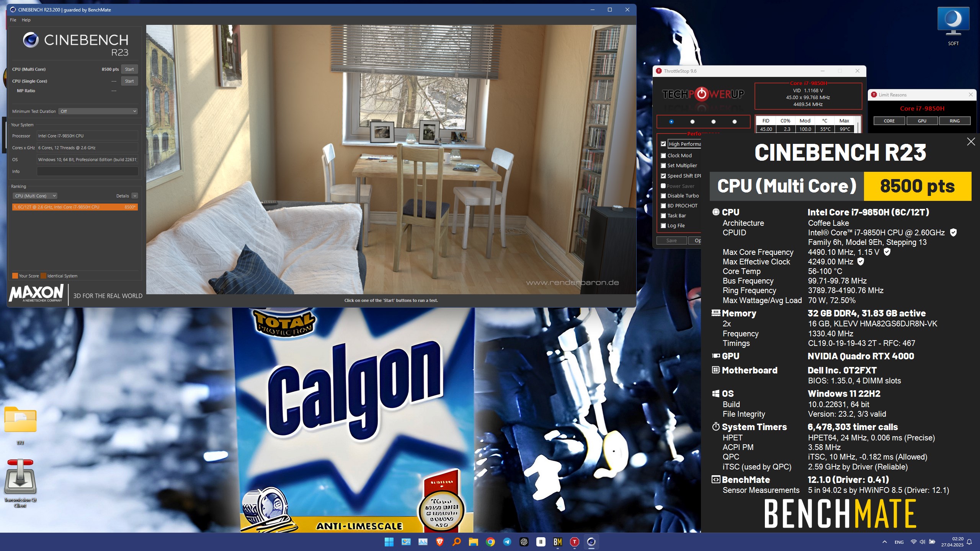Viewport: 980px width, 551px height.
Task: Click the yellow 8500 pts score box
Action: point(918,186)
